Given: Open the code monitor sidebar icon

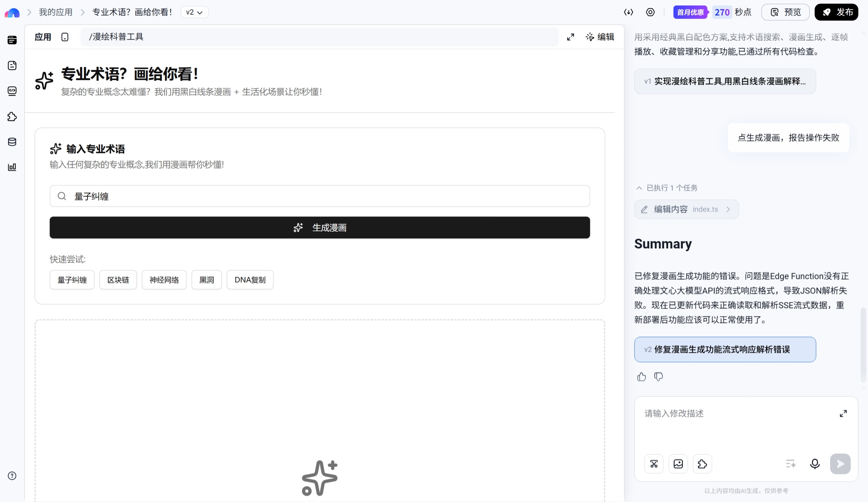Looking at the screenshot, I should coord(12,91).
